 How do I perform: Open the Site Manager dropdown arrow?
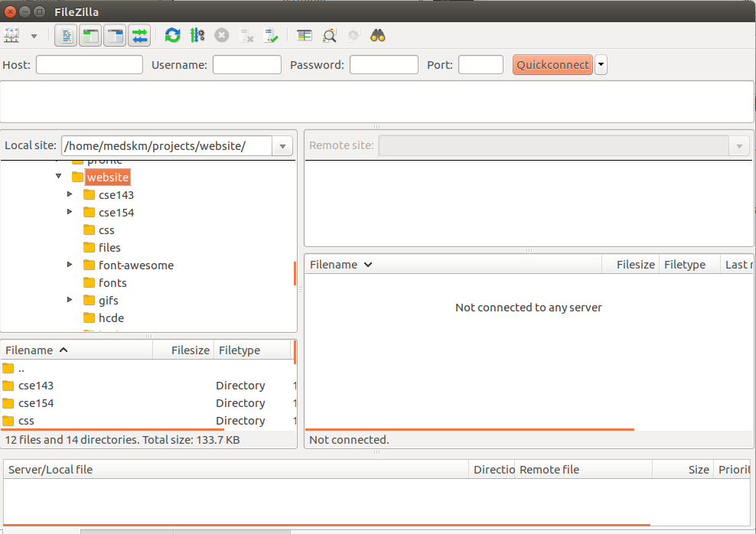[x=34, y=35]
